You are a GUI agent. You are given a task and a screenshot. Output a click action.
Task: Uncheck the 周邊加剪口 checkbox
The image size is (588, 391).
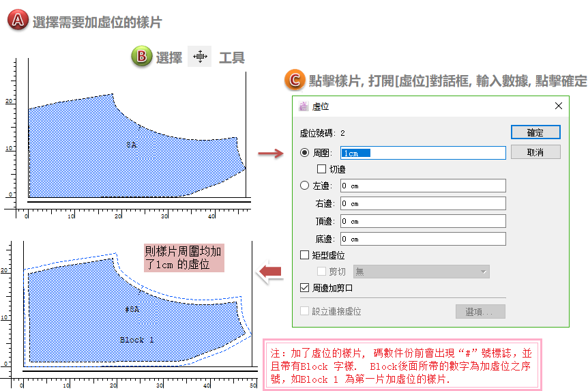[x=305, y=288]
